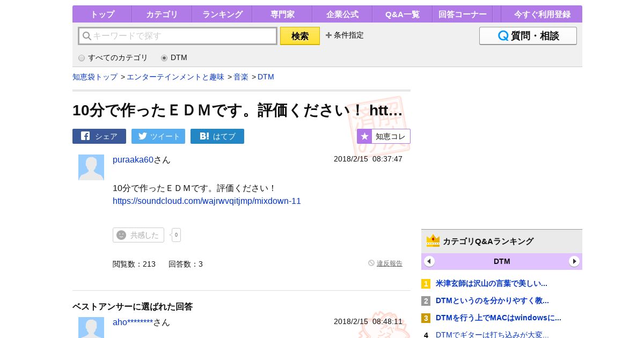Open the 音楽 breadcrumb link

click(241, 77)
